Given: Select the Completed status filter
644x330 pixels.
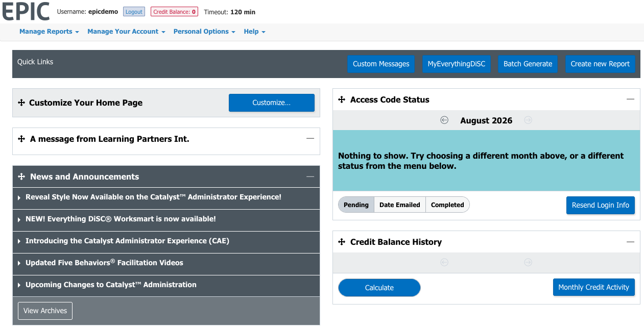Looking at the screenshot, I should pyautogui.click(x=447, y=205).
